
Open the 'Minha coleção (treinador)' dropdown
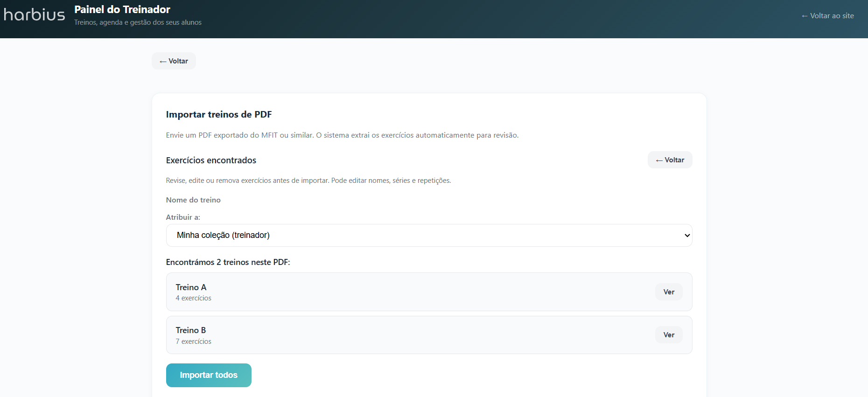pyautogui.click(x=429, y=235)
